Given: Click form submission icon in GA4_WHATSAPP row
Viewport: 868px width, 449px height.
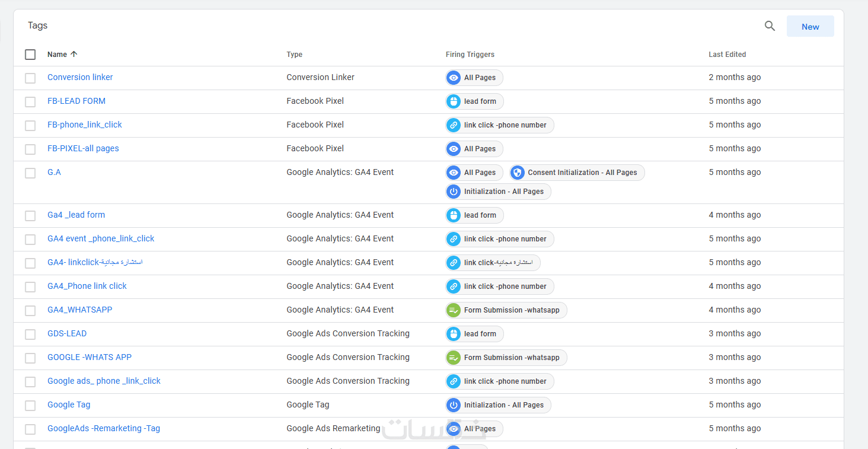Looking at the screenshot, I should 454,310.
